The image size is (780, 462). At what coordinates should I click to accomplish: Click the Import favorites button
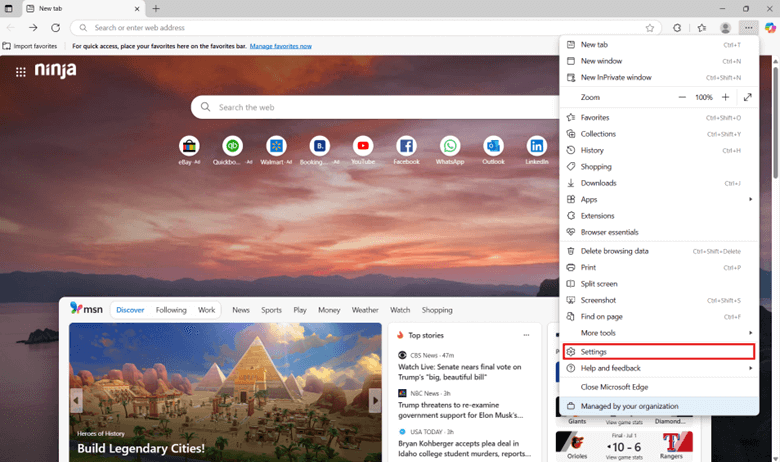point(30,46)
